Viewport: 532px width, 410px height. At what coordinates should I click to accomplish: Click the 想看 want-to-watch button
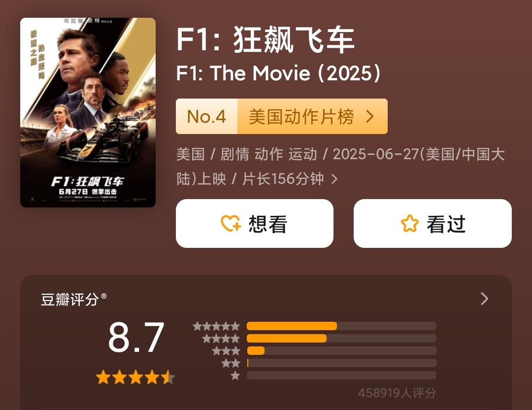point(255,224)
